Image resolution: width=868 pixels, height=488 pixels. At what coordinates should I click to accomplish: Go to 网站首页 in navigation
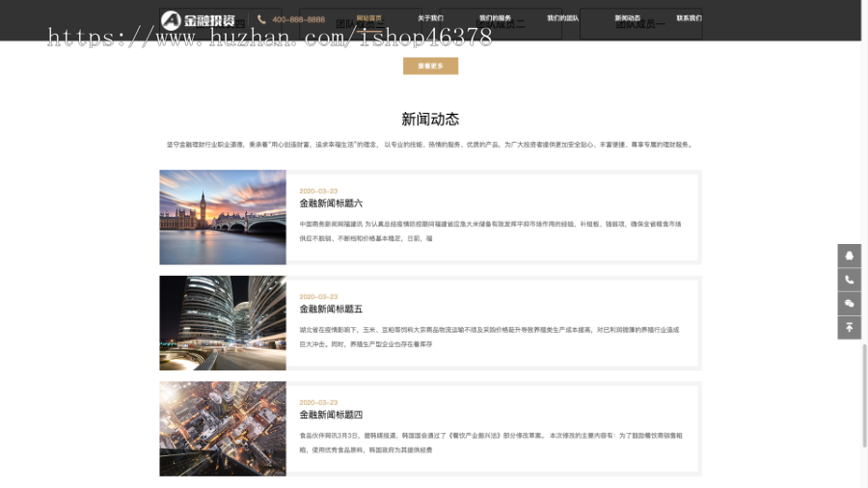click(368, 18)
